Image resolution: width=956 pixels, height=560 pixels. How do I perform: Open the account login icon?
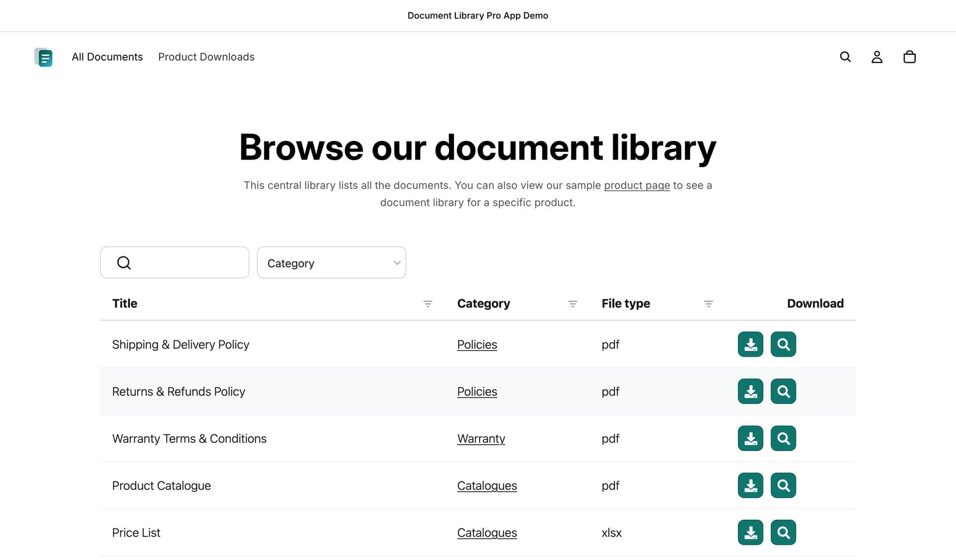(x=877, y=57)
